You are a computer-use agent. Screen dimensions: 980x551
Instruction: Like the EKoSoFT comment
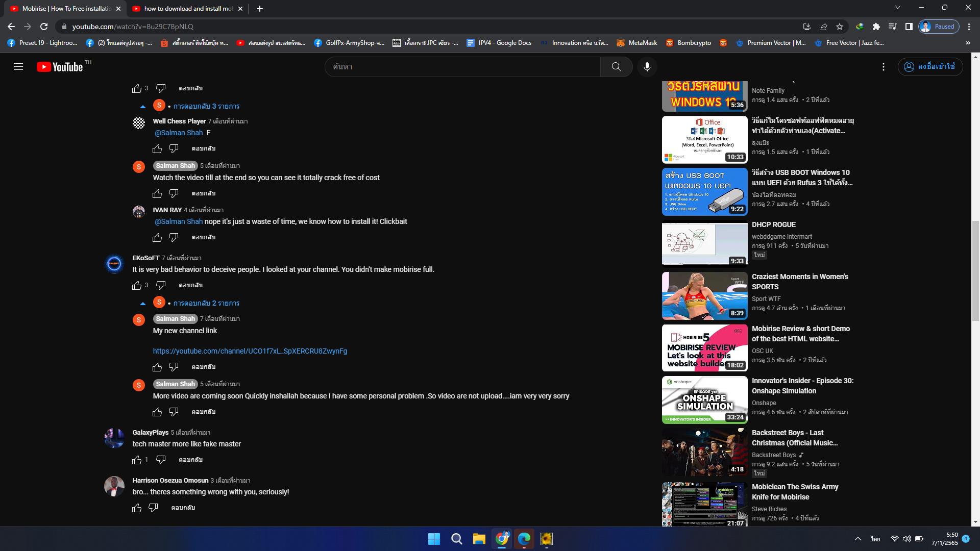(x=137, y=286)
